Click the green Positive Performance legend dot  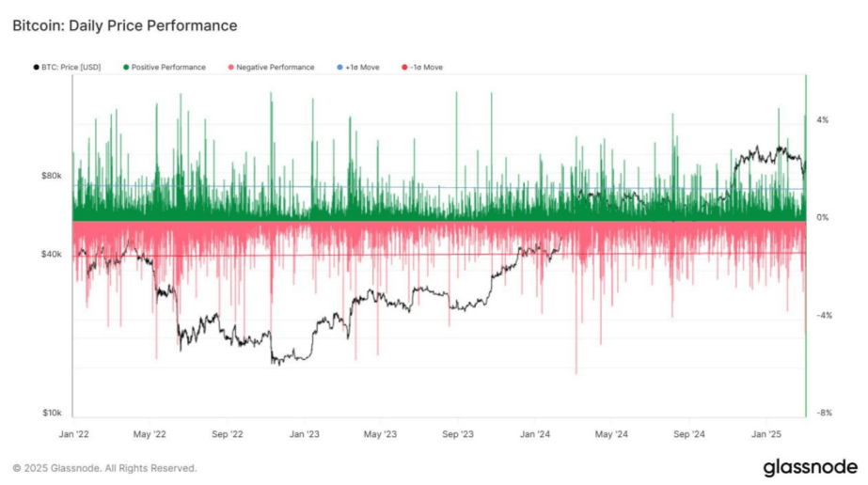click(x=126, y=68)
